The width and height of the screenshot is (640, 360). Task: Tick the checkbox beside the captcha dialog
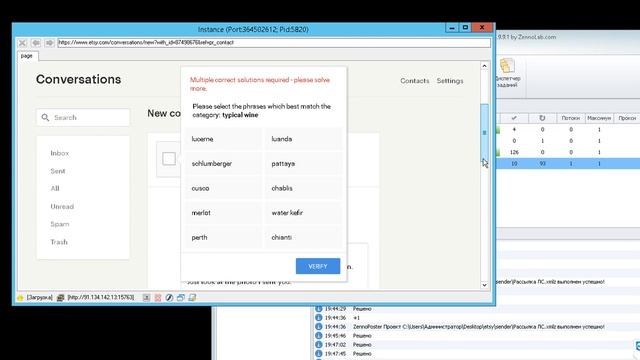[x=169, y=159]
